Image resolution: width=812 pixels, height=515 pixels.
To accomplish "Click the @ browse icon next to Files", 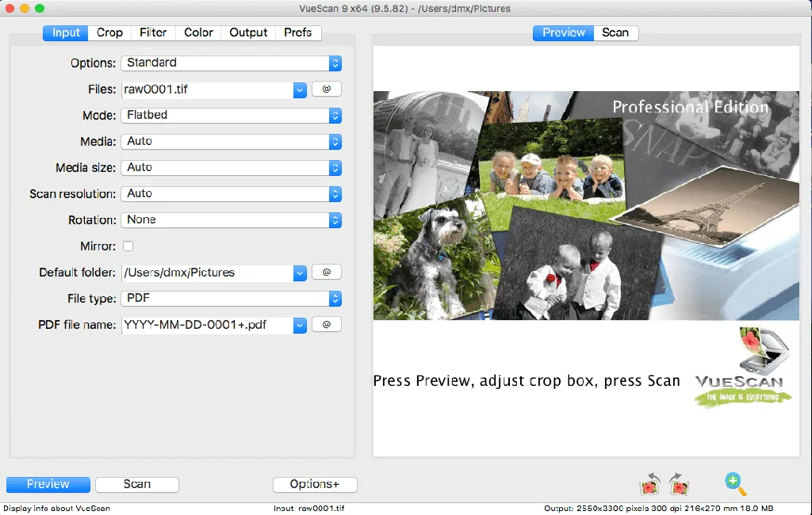I will (x=326, y=89).
